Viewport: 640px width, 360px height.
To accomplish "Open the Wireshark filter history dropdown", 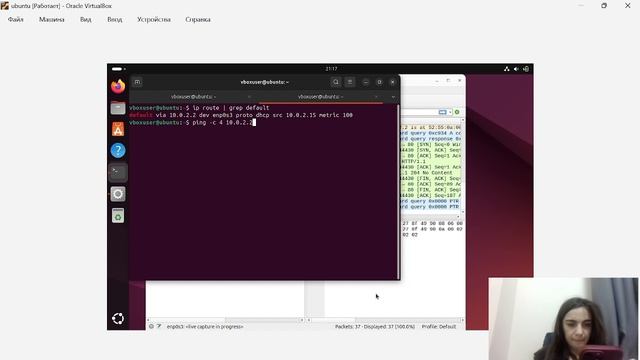I will pyautogui.click(x=450, y=112).
